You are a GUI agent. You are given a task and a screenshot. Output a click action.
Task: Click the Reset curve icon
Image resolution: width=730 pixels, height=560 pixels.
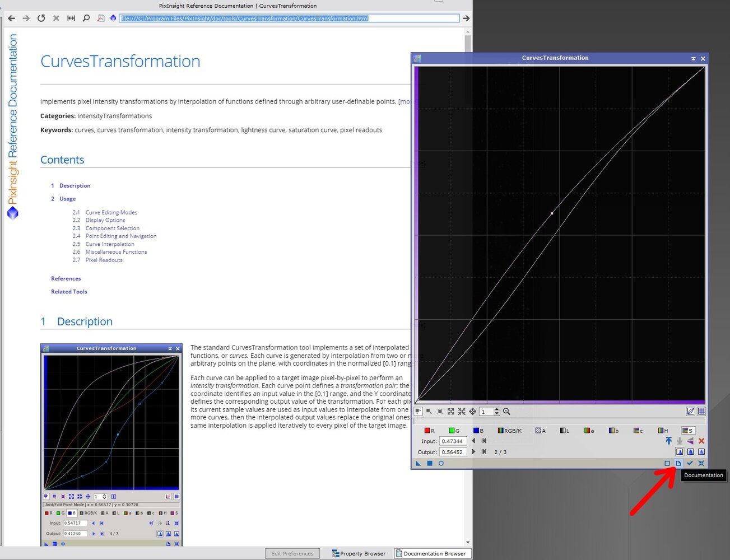(701, 463)
